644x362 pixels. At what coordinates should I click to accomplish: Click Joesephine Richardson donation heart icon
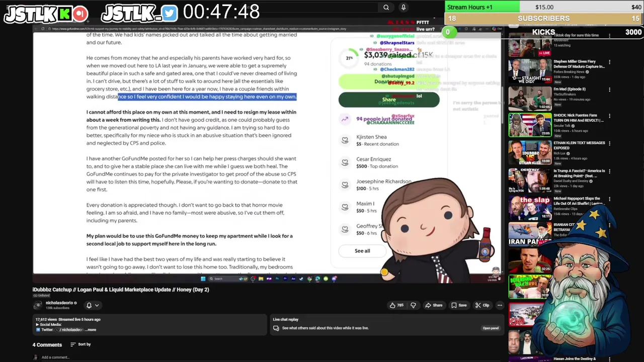[345, 185]
